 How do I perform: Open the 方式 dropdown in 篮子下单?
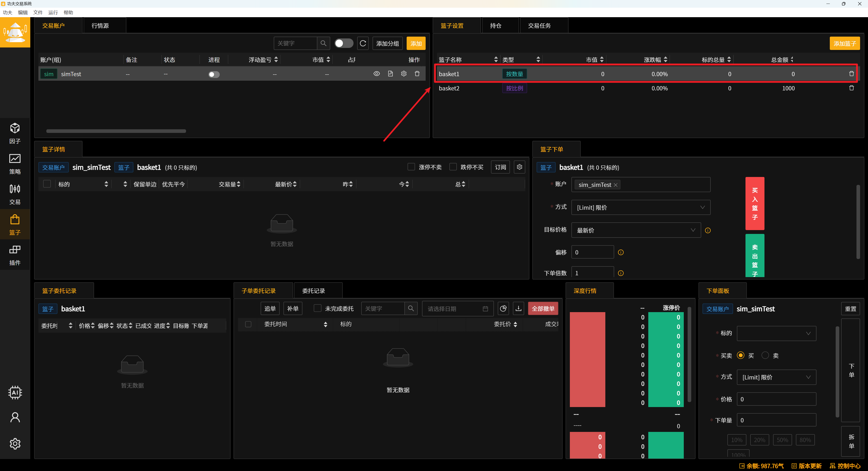click(641, 207)
